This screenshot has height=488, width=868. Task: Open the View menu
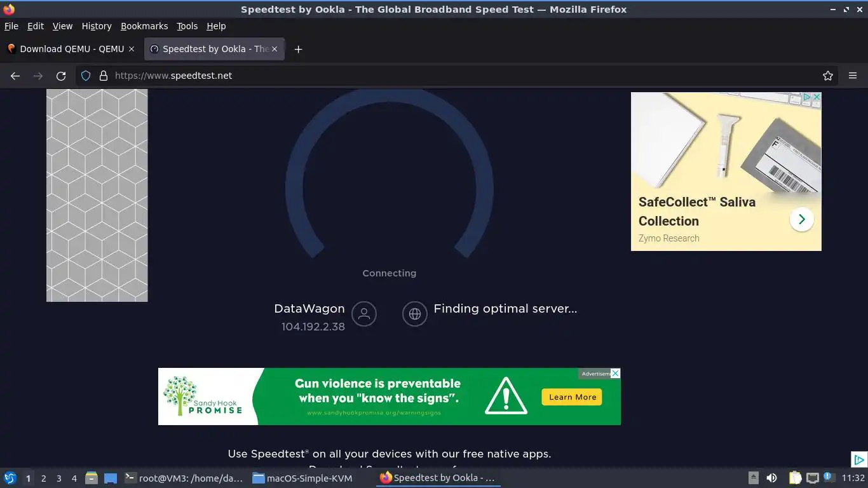(x=62, y=26)
